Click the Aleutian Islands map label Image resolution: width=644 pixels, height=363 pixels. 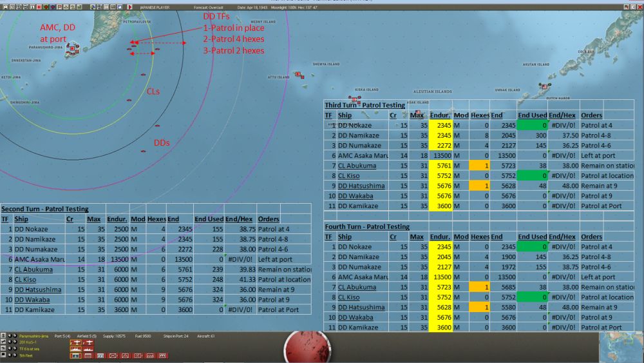click(x=433, y=92)
